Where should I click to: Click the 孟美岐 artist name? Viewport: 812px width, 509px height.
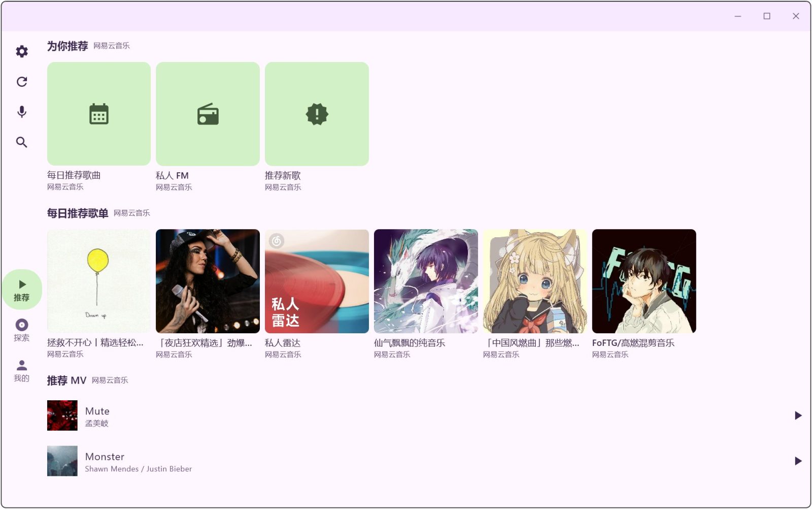coord(97,424)
